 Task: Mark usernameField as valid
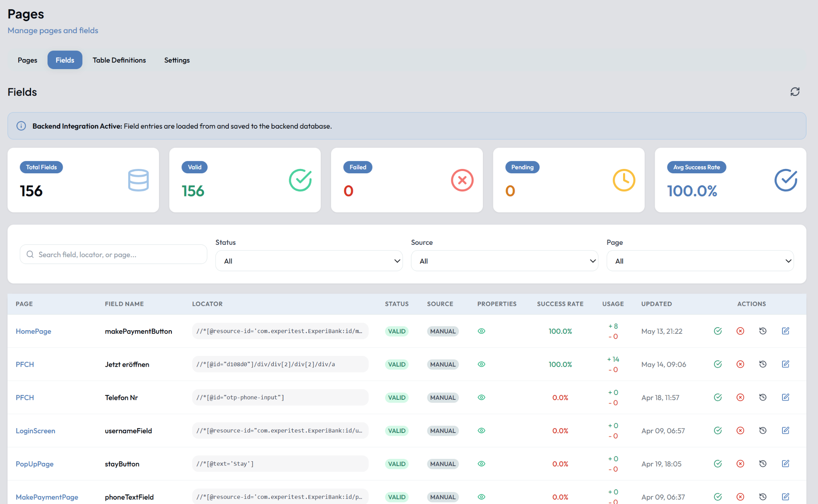(718, 431)
